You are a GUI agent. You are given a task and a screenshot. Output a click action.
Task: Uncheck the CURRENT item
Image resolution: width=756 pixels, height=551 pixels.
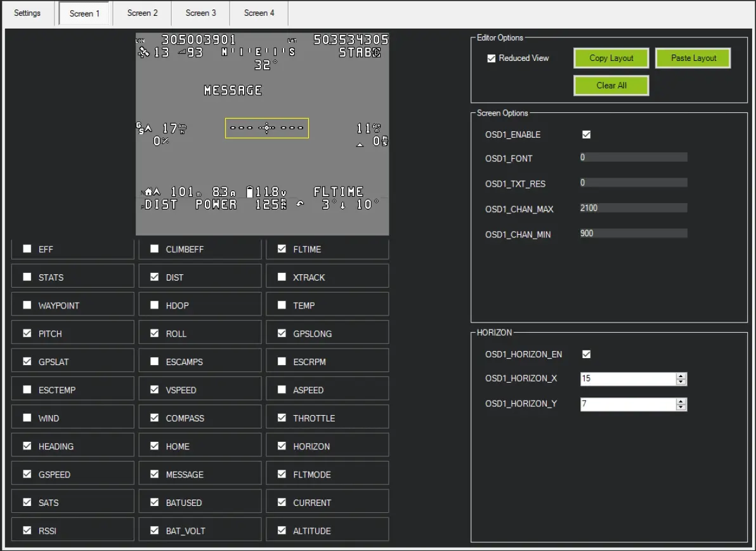(282, 502)
